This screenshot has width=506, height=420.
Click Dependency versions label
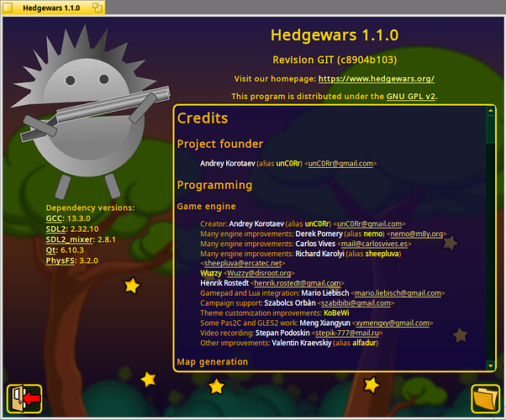pyautogui.click(x=90, y=207)
